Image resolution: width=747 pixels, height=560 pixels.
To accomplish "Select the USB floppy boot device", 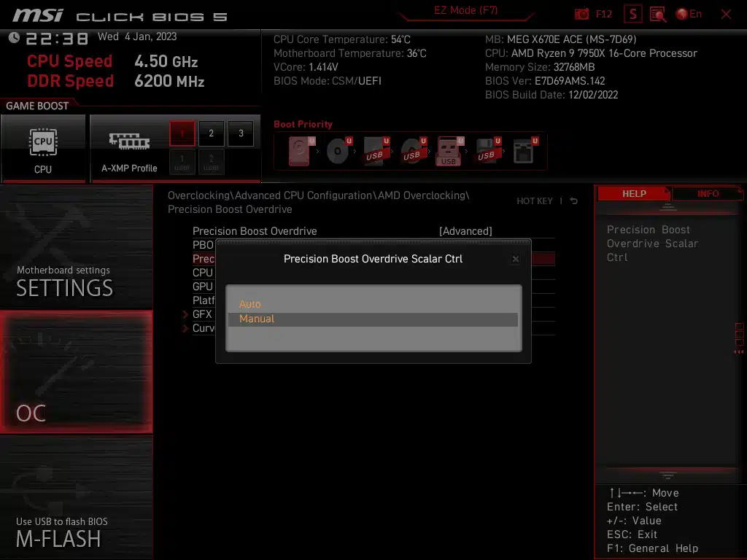I will tap(488, 152).
